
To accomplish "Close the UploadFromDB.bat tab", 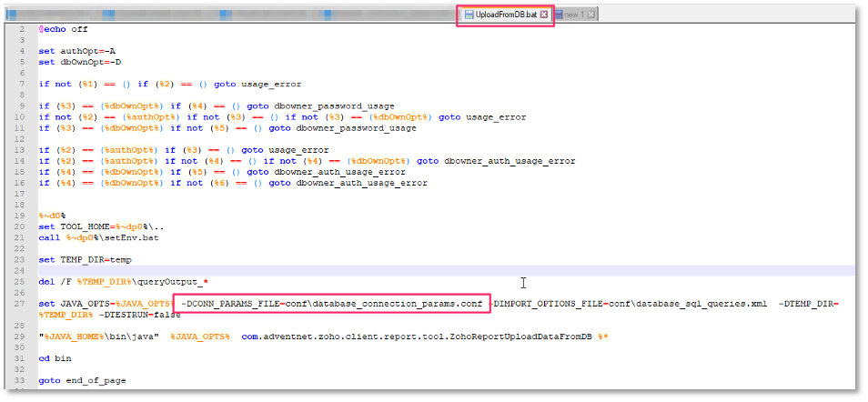I will click(x=544, y=15).
